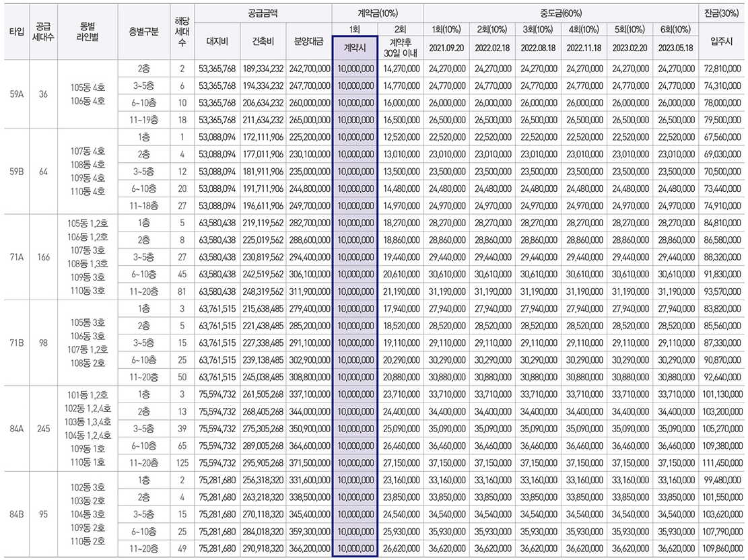Image resolution: width=748 pixels, height=560 pixels.
Task: Click the second deposit 14,270,000
Action: click(401, 69)
